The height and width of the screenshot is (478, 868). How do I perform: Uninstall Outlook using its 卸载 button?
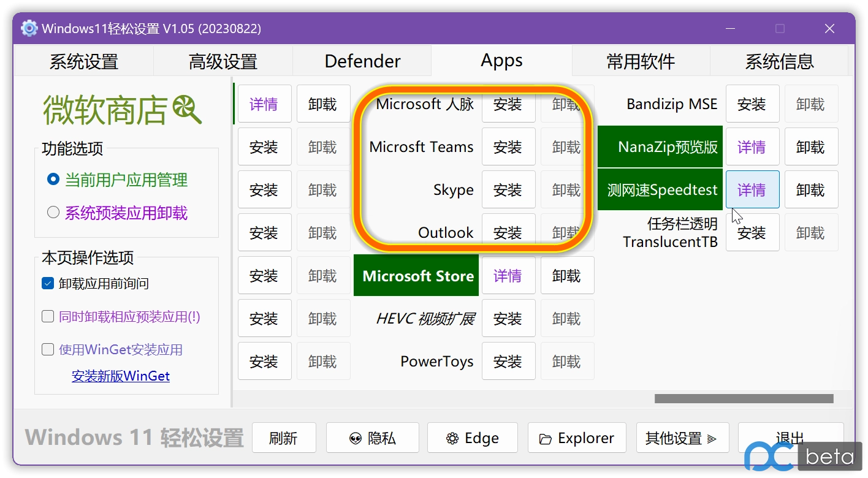pos(565,232)
